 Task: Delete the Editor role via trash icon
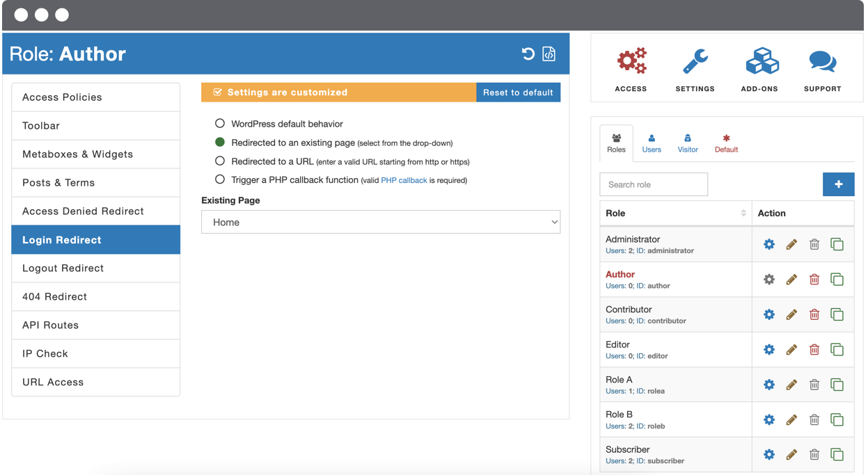pos(814,349)
